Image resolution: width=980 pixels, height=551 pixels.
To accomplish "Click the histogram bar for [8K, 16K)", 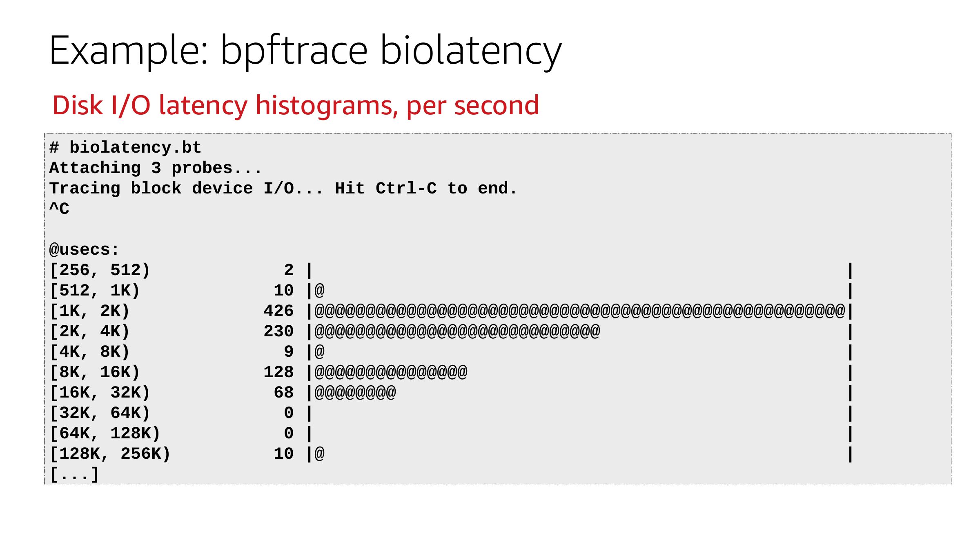I will click(x=391, y=372).
